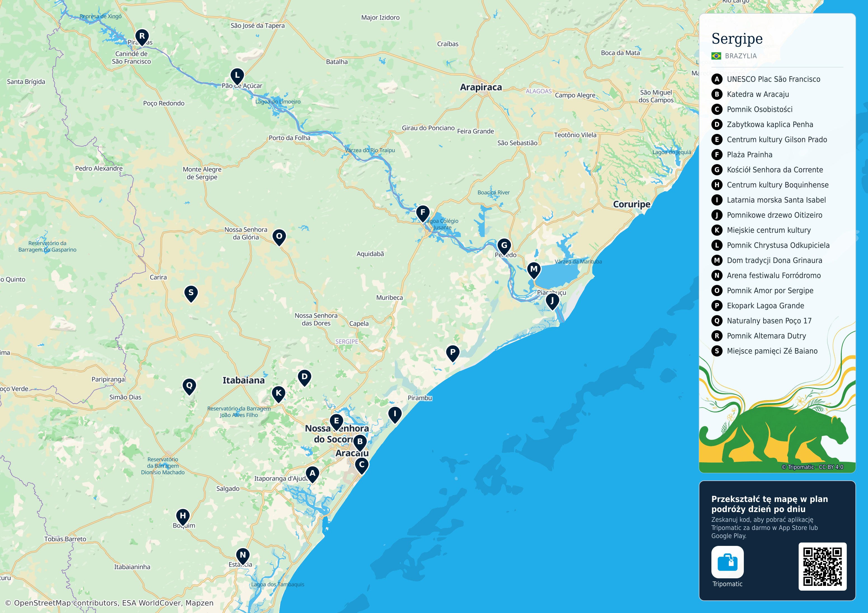Click map pin E at Nossa Senhora do Socorro

click(x=336, y=422)
